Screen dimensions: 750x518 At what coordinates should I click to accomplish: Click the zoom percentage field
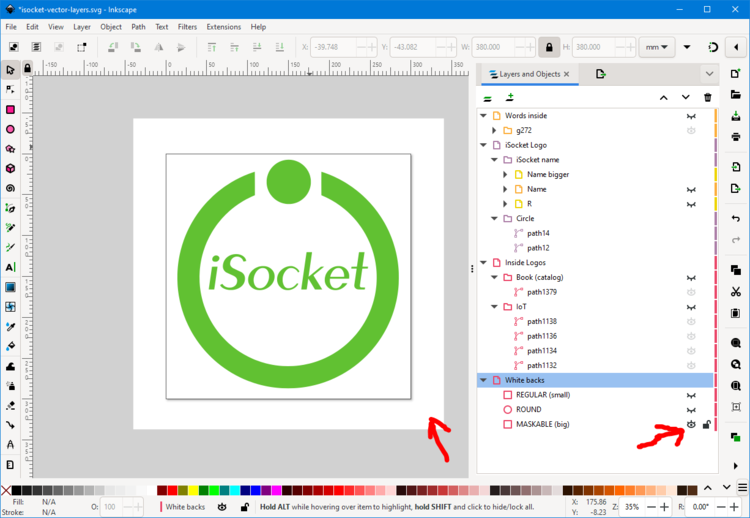click(632, 507)
